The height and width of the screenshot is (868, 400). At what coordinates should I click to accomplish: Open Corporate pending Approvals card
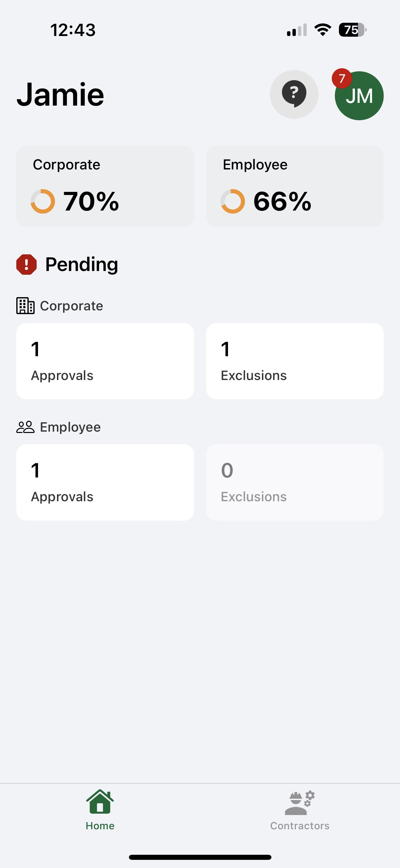(x=105, y=361)
